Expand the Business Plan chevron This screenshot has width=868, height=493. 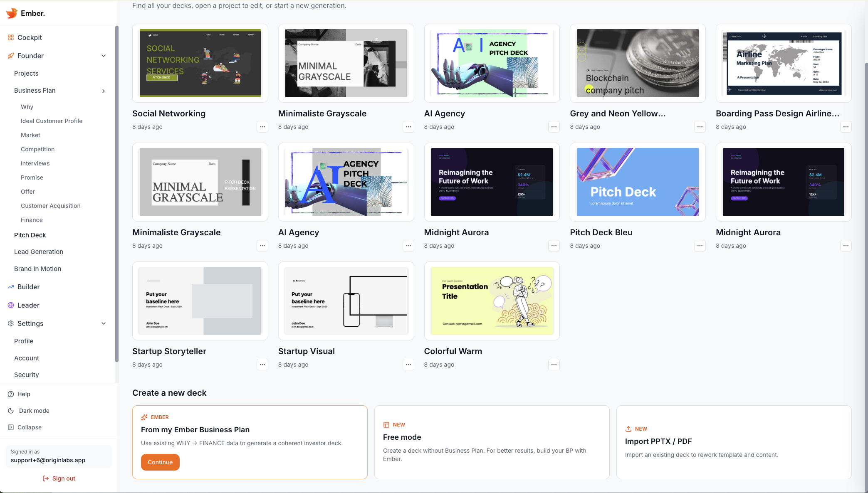click(x=104, y=91)
